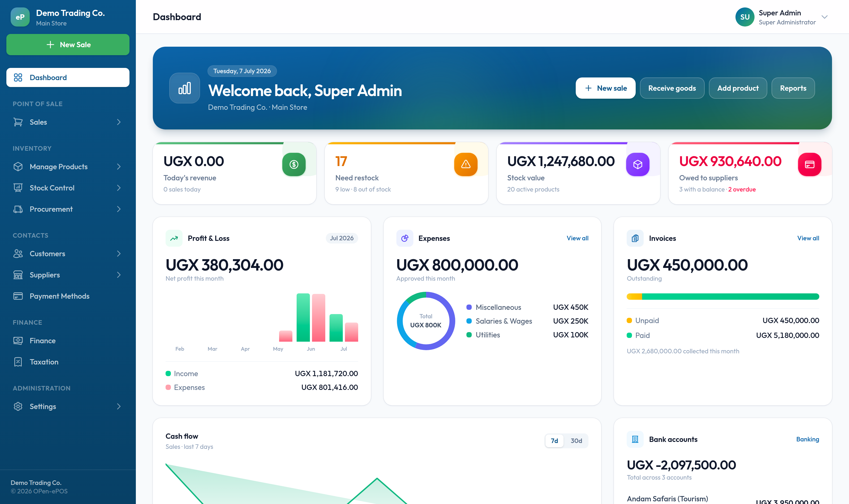This screenshot has height=504, width=849.
Task: Click View all in Expenses card
Action: [x=577, y=238]
